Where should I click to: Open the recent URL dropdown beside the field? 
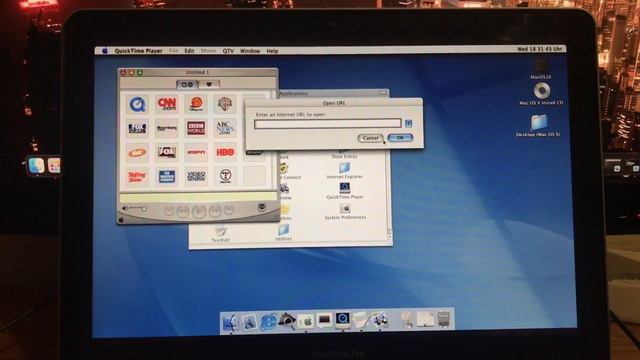(x=409, y=123)
